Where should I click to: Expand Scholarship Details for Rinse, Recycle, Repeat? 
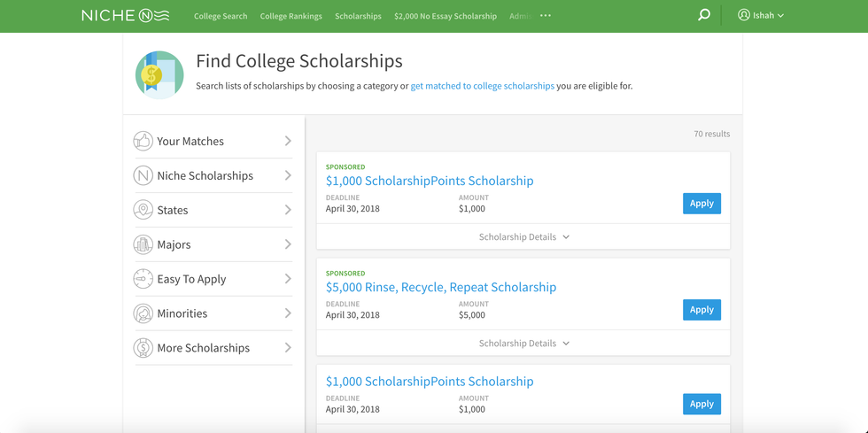[523, 344]
